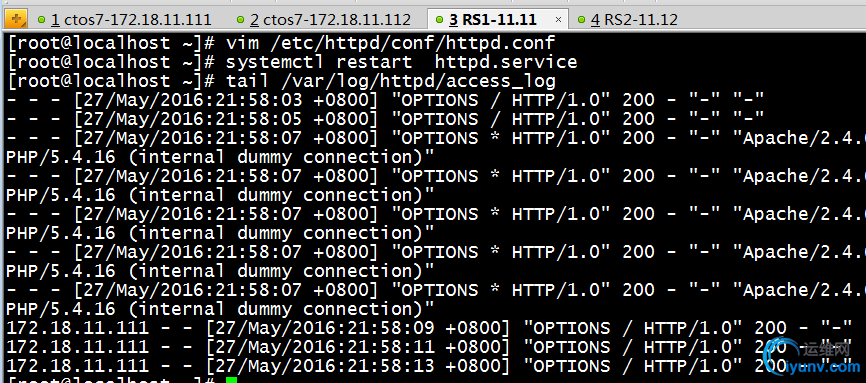Image resolution: width=866 pixels, height=383 pixels.
Task: Click the vim httpd.conf command line
Action: click(x=281, y=43)
